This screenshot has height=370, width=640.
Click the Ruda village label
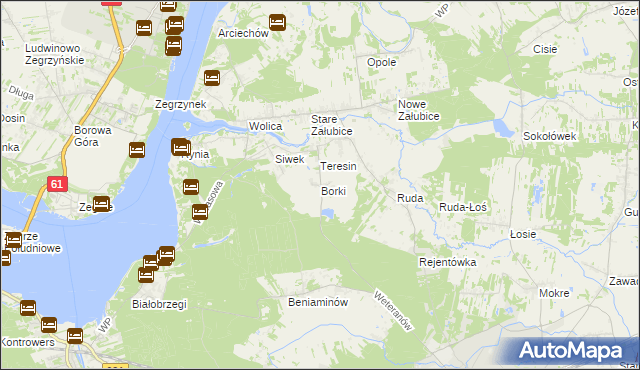[410, 198]
